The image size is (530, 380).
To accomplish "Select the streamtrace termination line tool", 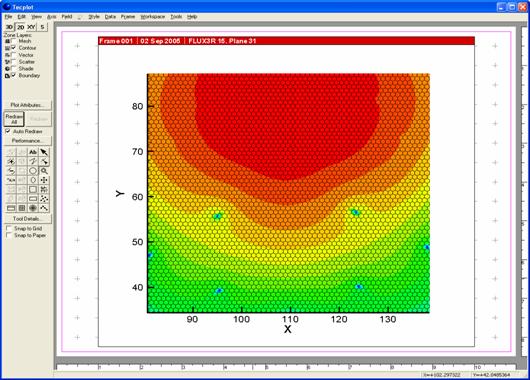I will 11,171.
